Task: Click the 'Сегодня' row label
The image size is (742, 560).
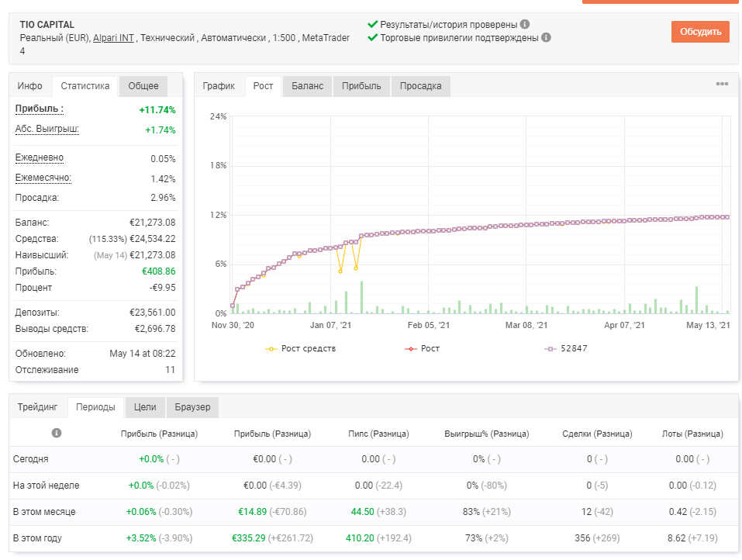Action: coord(31,459)
